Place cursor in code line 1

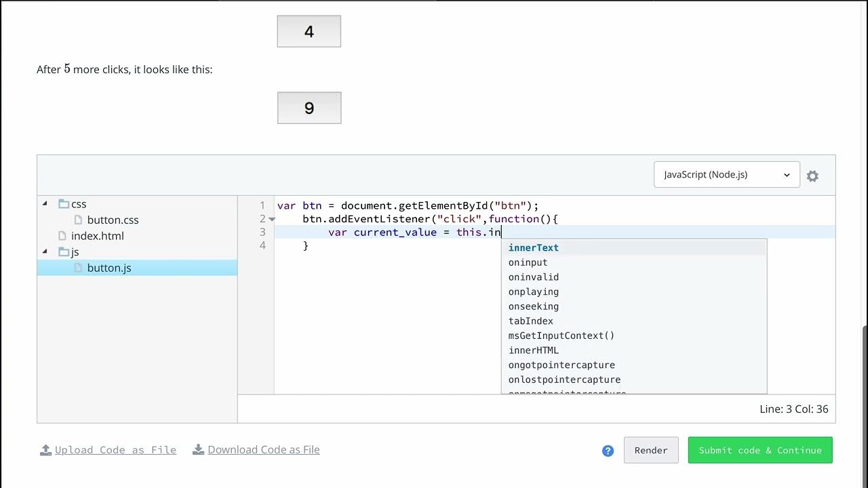click(408, 205)
